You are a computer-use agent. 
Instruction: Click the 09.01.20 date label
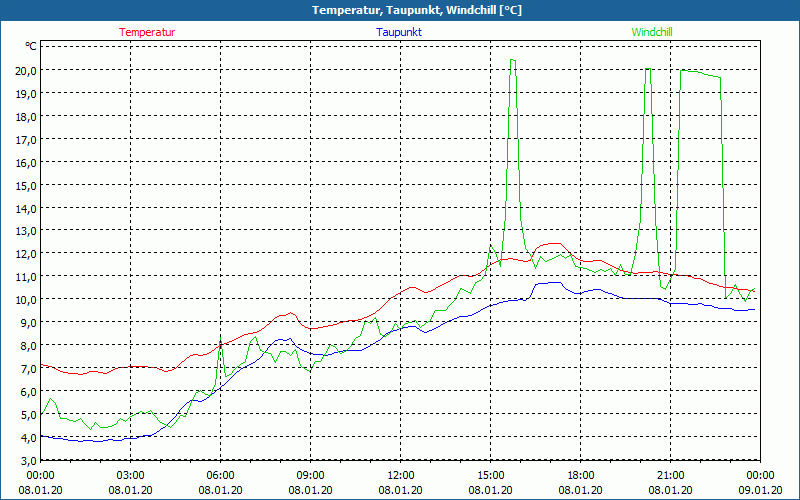[x=760, y=490]
